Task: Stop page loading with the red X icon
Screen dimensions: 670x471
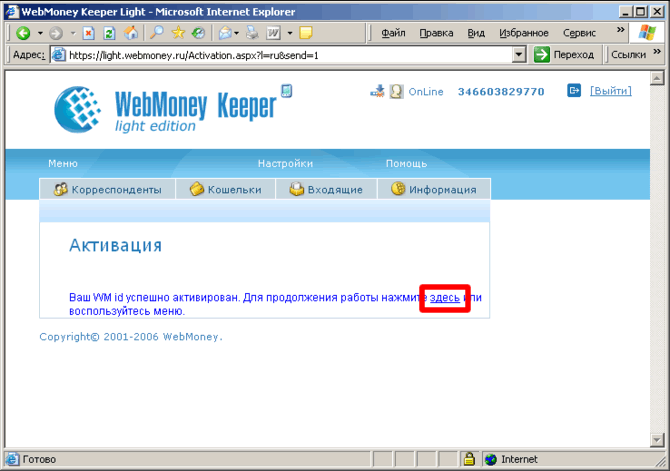Action: click(88, 33)
